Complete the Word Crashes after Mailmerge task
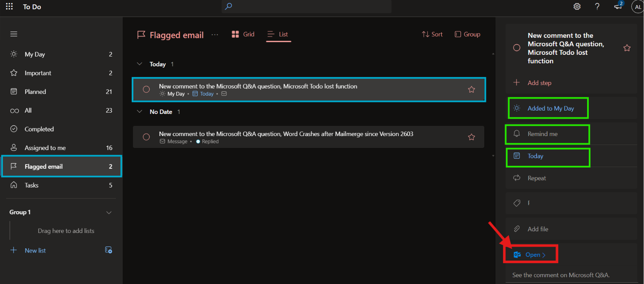Image resolution: width=644 pixels, height=284 pixels. tap(146, 137)
